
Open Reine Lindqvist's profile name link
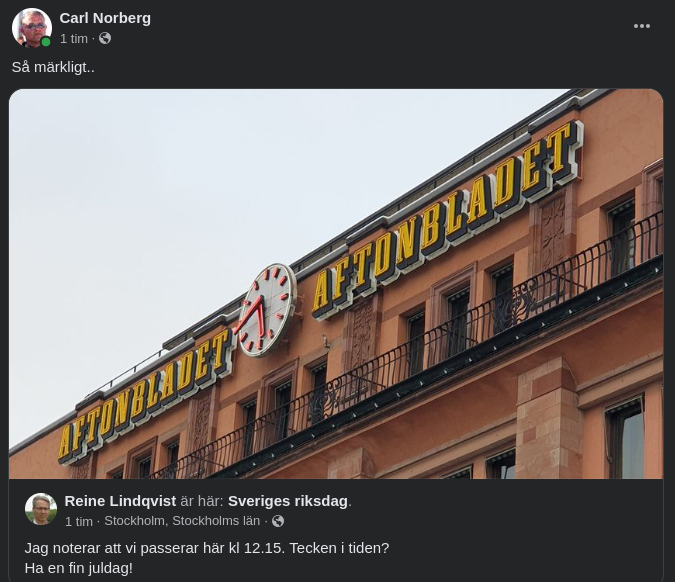tap(120, 501)
